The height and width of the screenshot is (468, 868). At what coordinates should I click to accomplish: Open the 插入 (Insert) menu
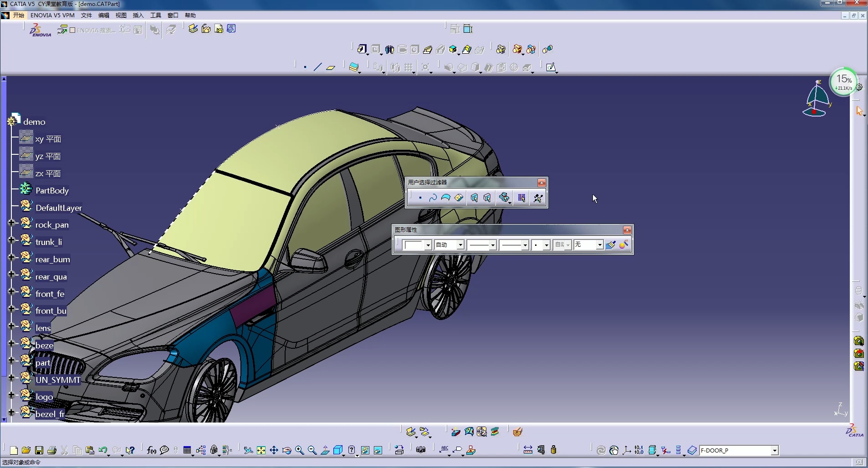(138, 15)
